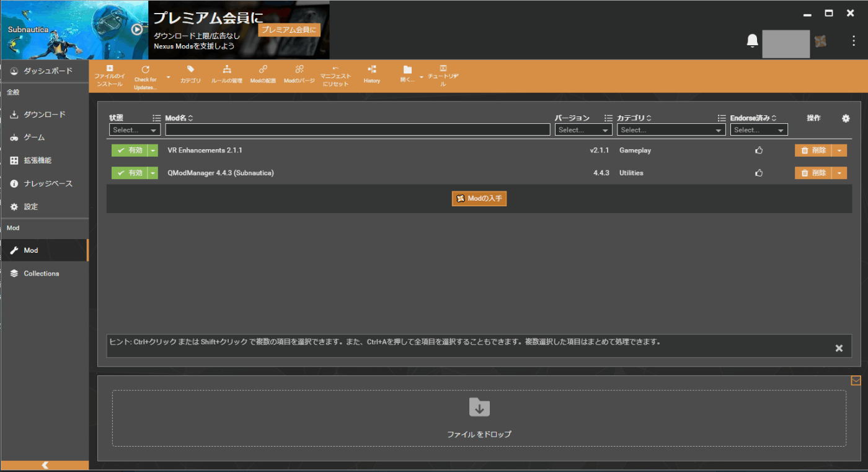Image resolution: width=868 pixels, height=472 pixels.
Task: Open the ゲーム sidebar page
Action: click(44, 138)
